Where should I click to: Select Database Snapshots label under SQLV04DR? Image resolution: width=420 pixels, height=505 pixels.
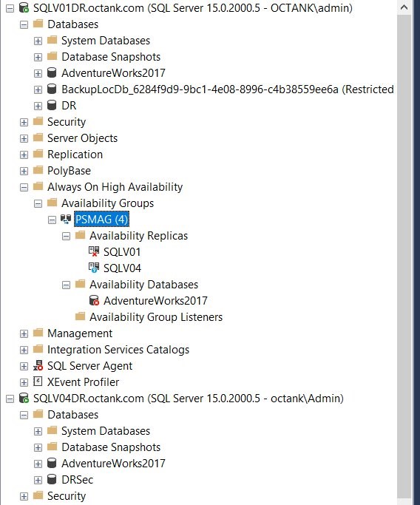111,447
